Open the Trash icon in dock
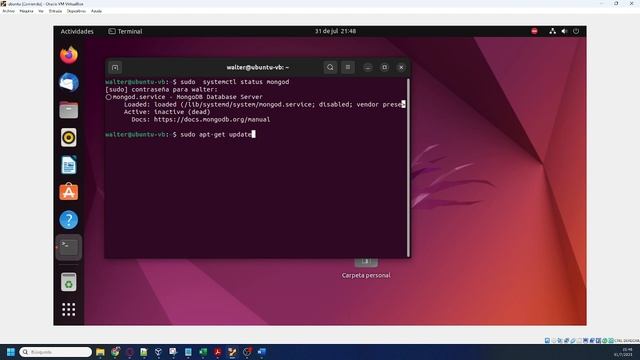Screen dimensions: 640x360 (x=69, y=282)
